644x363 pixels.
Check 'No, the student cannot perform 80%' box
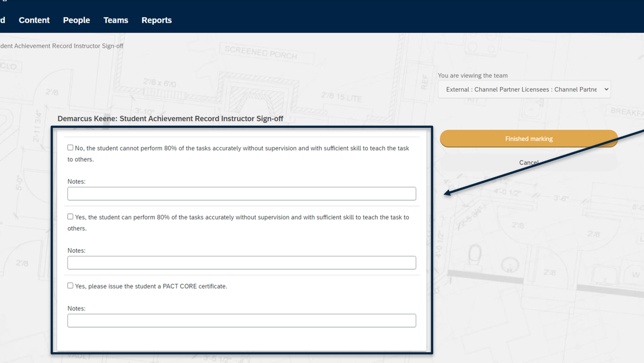[x=70, y=148]
